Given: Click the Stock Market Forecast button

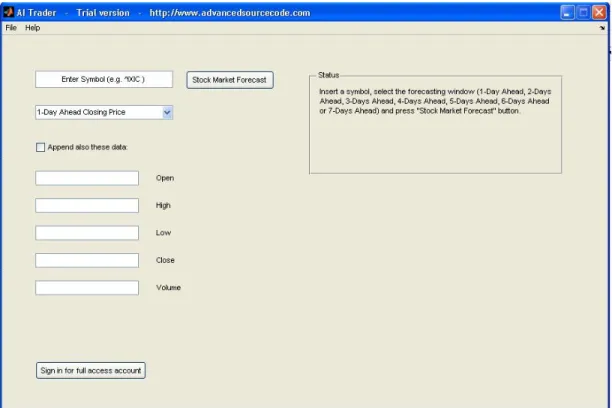Looking at the screenshot, I should tap(230, 80).
